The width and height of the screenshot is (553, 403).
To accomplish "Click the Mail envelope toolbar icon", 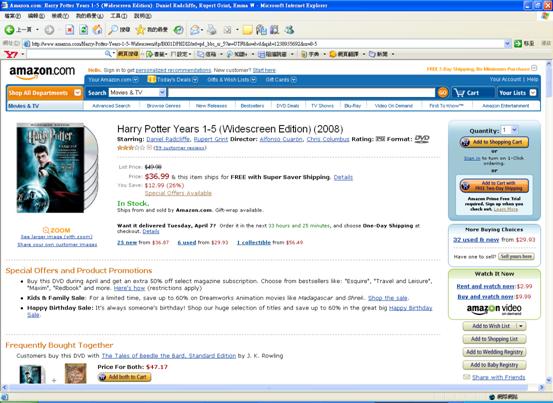I will coord(195,30).
